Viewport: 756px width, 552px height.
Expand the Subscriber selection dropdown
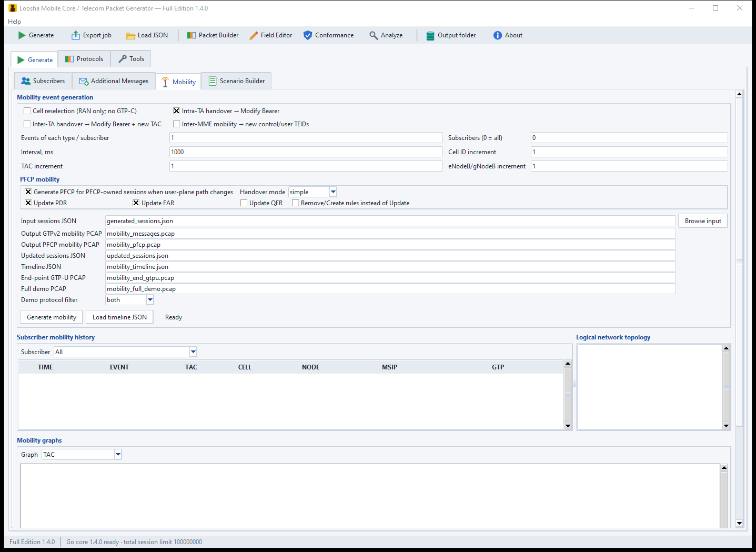point(193,352)
